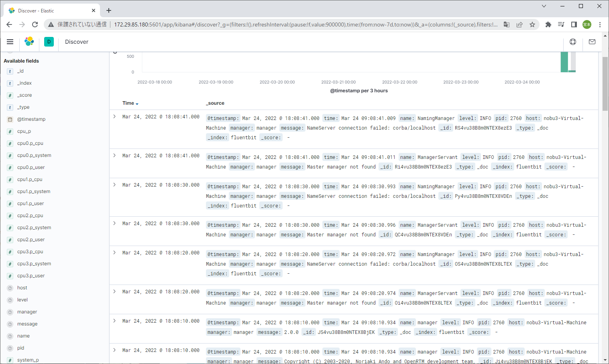Click the number icon beside _score field
Viewport: 609px width, 364px height.
(x=10, y=95)
